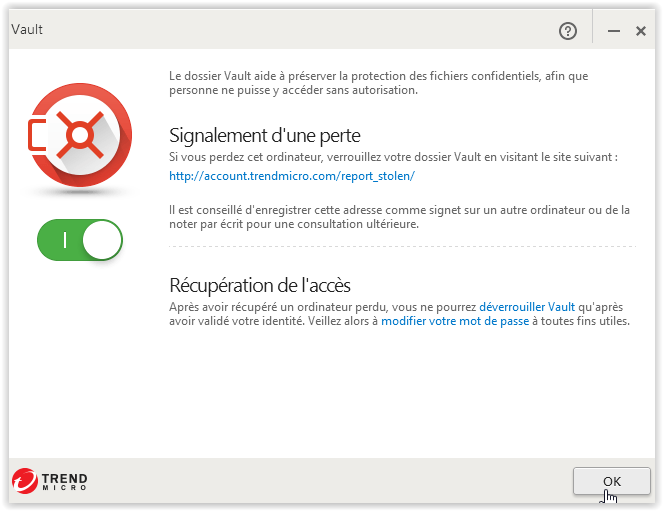Click the "Récupération de l'accès" heading

tap(260, 285)
